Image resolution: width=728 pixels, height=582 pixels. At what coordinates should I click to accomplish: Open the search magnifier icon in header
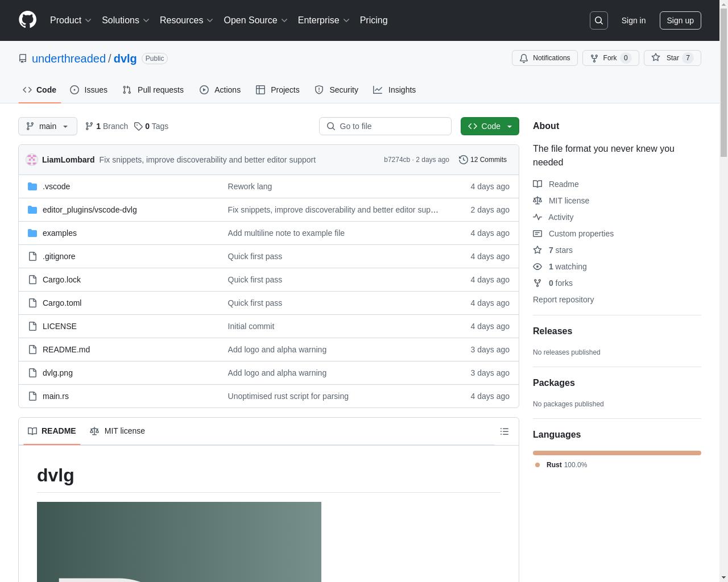(x=599, y=20)
